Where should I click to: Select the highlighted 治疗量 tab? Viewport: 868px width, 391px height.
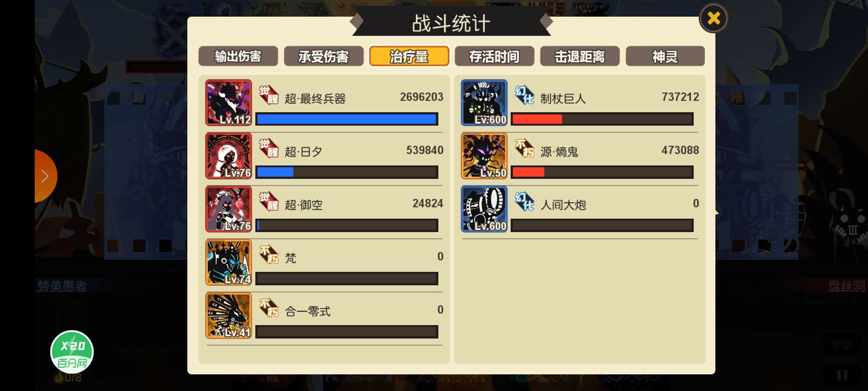(x=409, y=56)
